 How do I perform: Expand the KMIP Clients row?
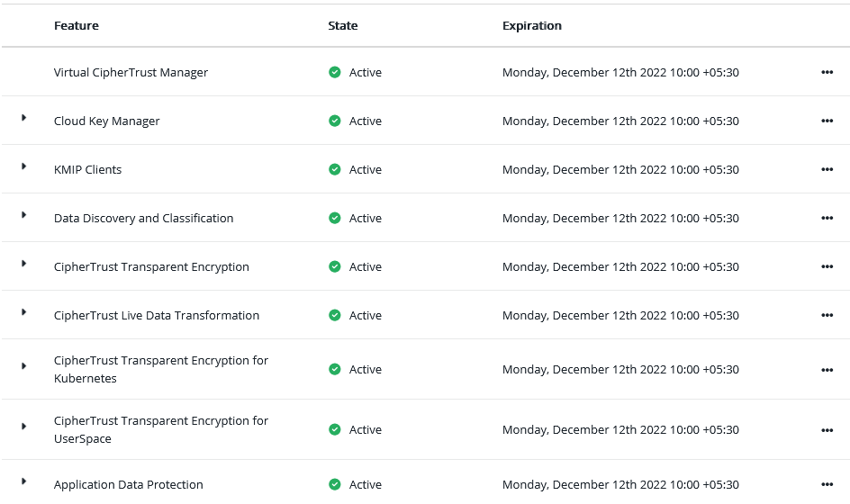tap(24, 166)
